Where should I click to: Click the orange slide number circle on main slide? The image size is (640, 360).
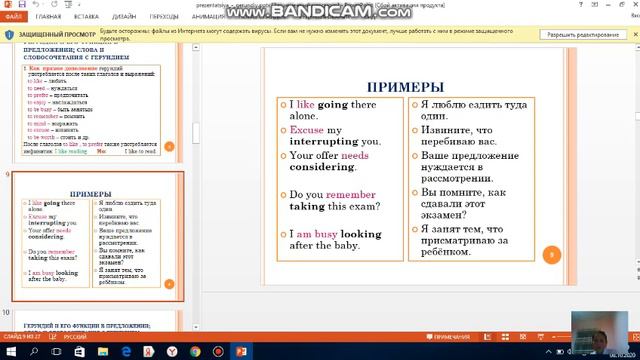[x=552, y=255]
